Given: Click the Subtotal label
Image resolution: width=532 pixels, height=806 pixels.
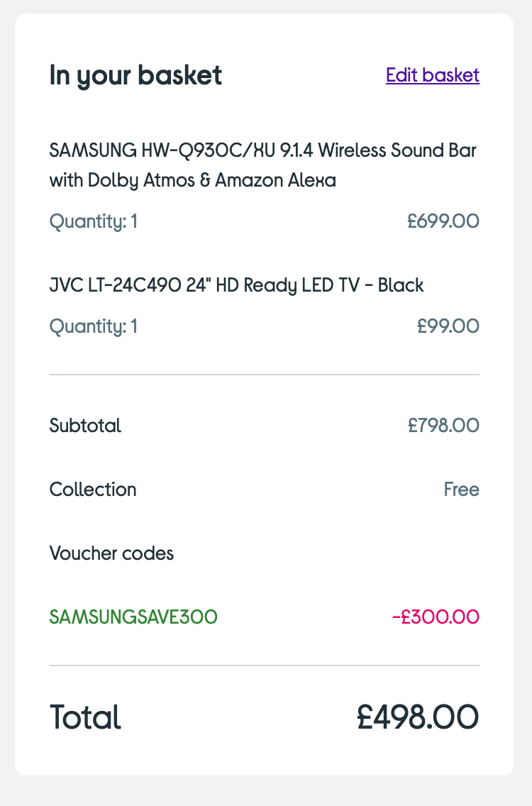Looking at the screenshot, I should (x=85, y=426).
